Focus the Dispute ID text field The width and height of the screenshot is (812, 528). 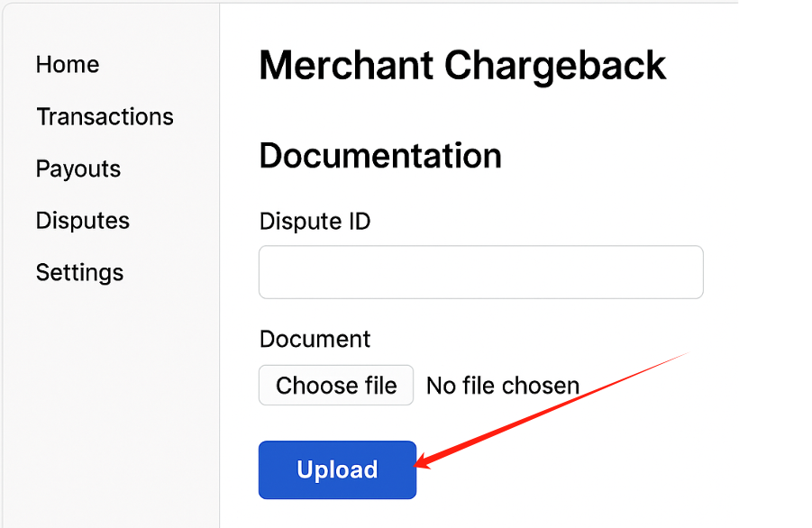(480, 272)
